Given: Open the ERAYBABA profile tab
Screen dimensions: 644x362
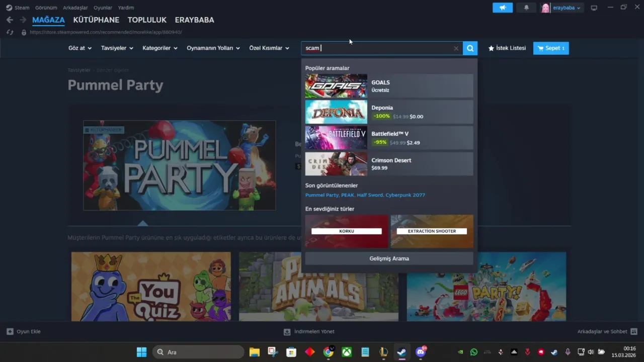Looking at the screenshot, I should [194, 20].
